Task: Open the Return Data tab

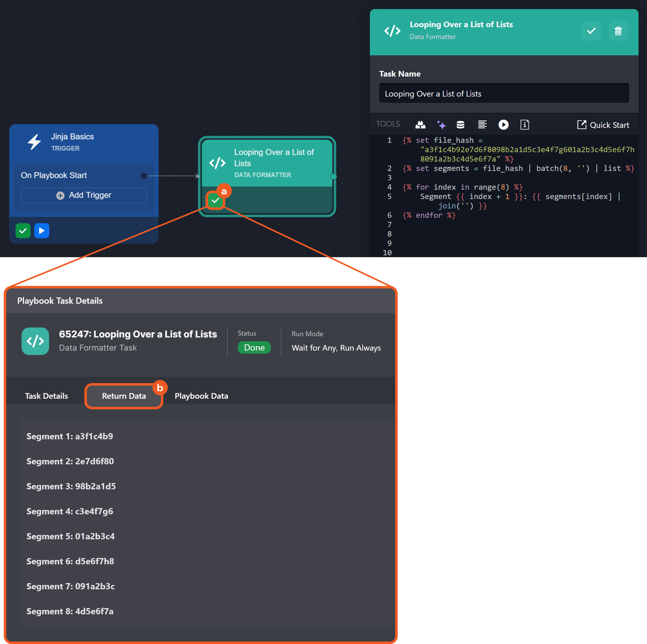Action: click(x=124, y=396)
